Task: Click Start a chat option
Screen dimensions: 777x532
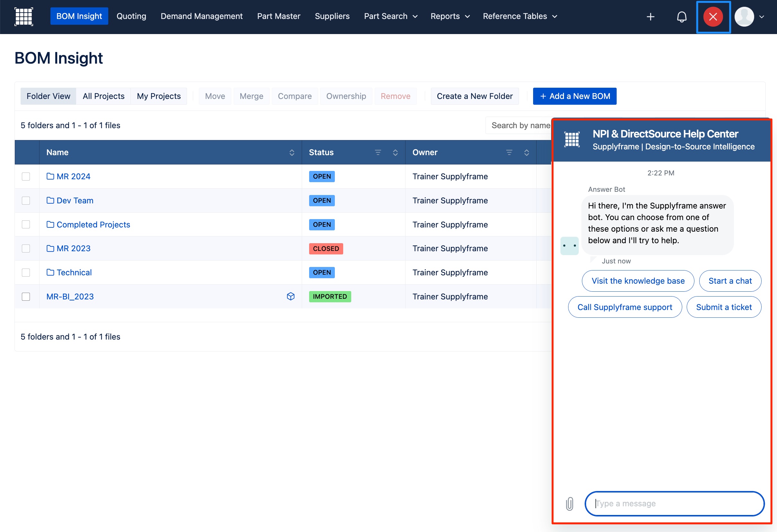Action: pyautogui.click(x=730, y=281)
